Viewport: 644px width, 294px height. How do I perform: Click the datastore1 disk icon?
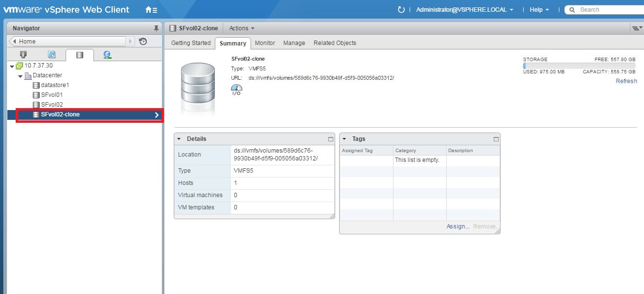coord(36,85)
